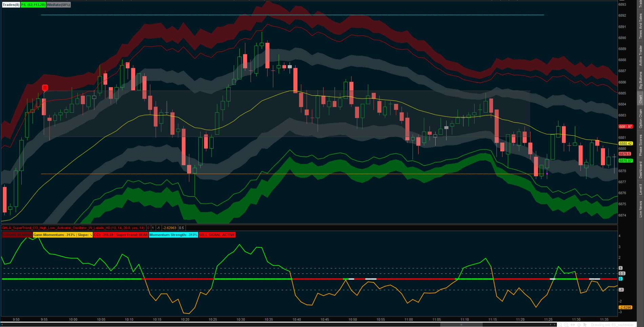644x327 pixels.
Task: Click the scrollbar right arrow
Action: (x=555, y=325)
